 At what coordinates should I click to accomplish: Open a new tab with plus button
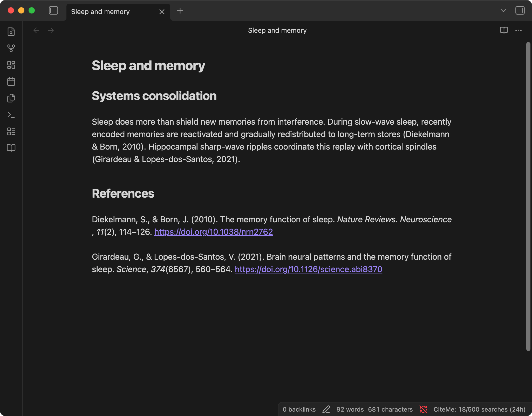tap(180, 11)
